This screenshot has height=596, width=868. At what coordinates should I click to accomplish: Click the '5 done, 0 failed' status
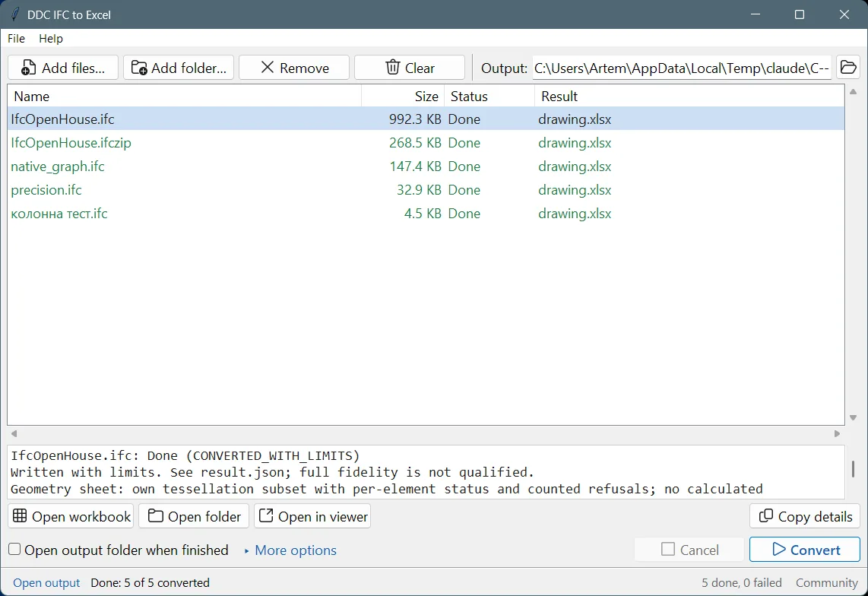[742, 583]
